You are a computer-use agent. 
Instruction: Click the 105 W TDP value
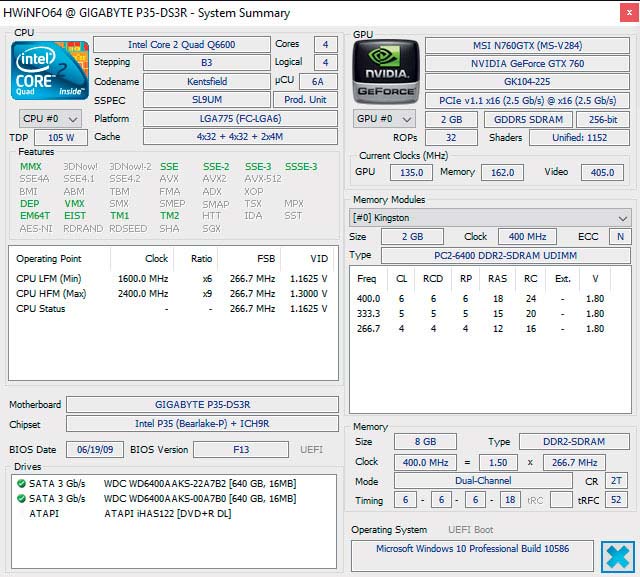[61, 138]
